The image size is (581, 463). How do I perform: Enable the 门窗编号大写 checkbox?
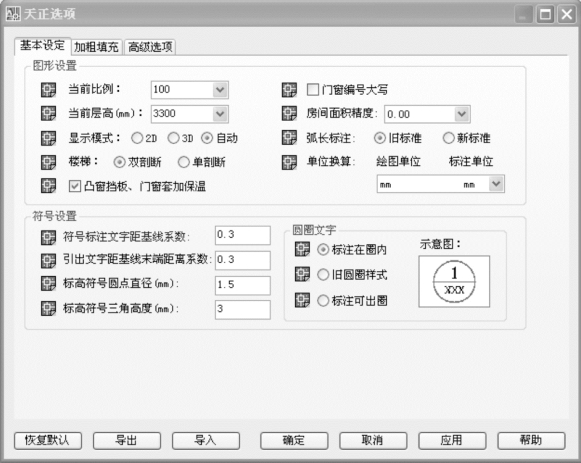point(313,90)
